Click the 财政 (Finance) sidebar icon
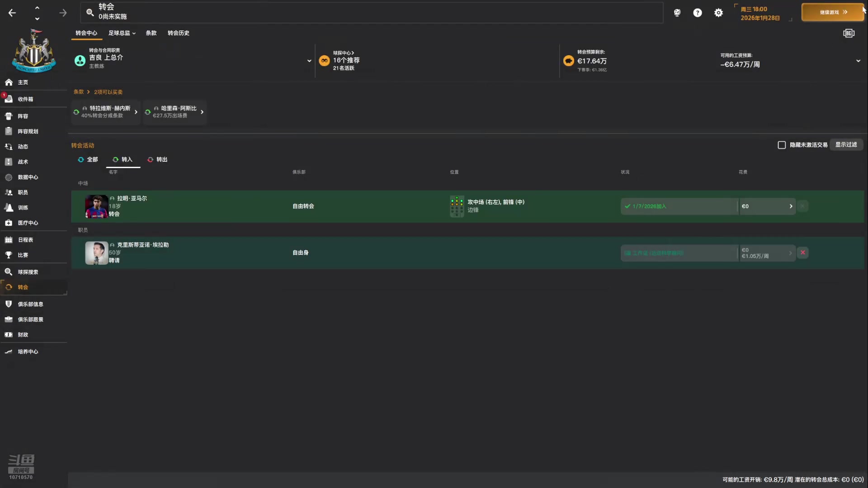The height and width of the screenshot is (488, 868). pyautogui.click(x=8, y=334)
